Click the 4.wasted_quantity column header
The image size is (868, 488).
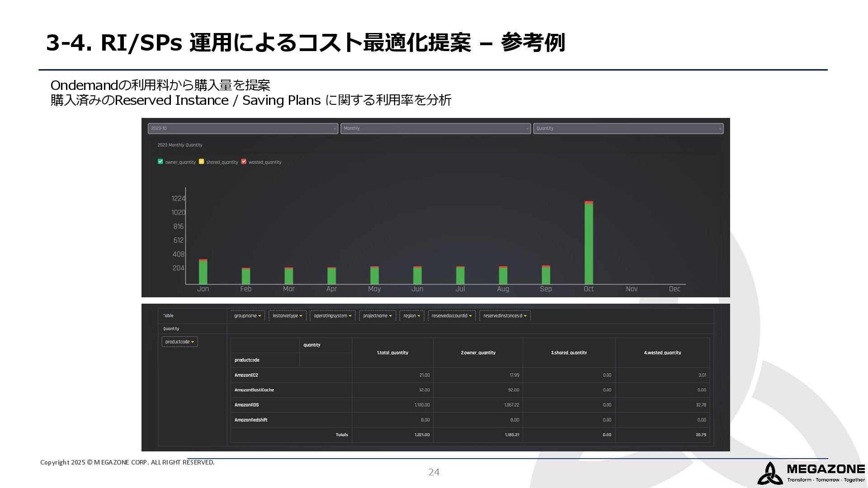pos(662,353)
